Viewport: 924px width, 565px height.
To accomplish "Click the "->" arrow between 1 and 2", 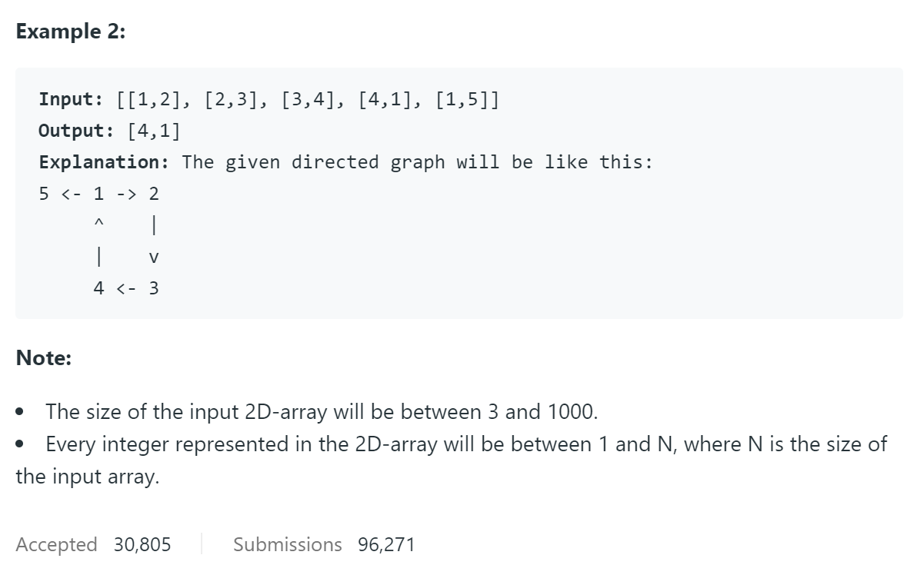I will pos(126,194).
